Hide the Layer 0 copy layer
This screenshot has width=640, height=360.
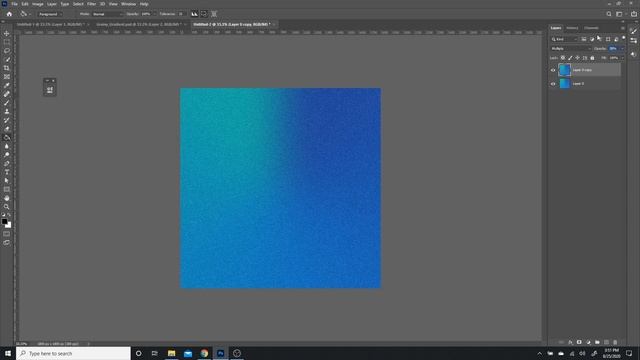[x=553, y=70]
